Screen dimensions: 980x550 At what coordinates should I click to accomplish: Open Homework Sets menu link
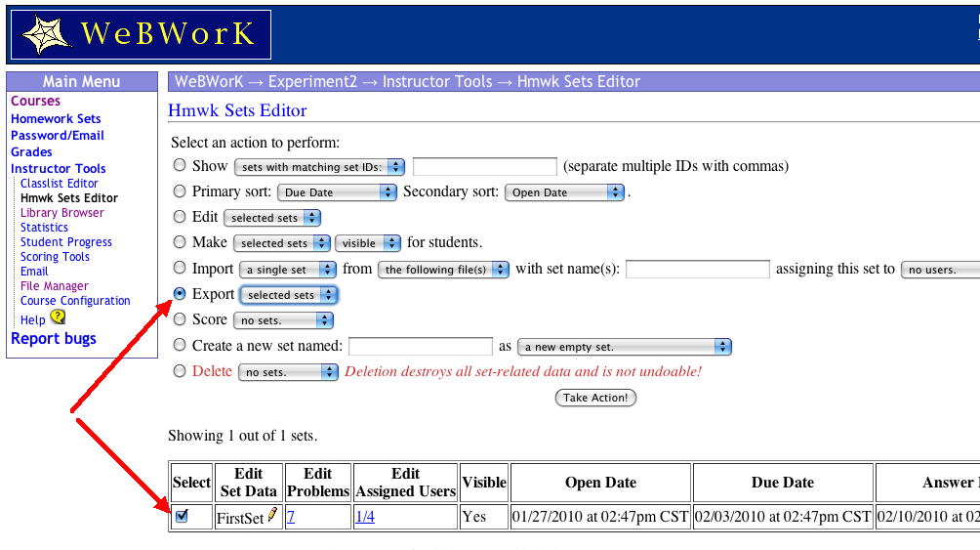(56, 119)
